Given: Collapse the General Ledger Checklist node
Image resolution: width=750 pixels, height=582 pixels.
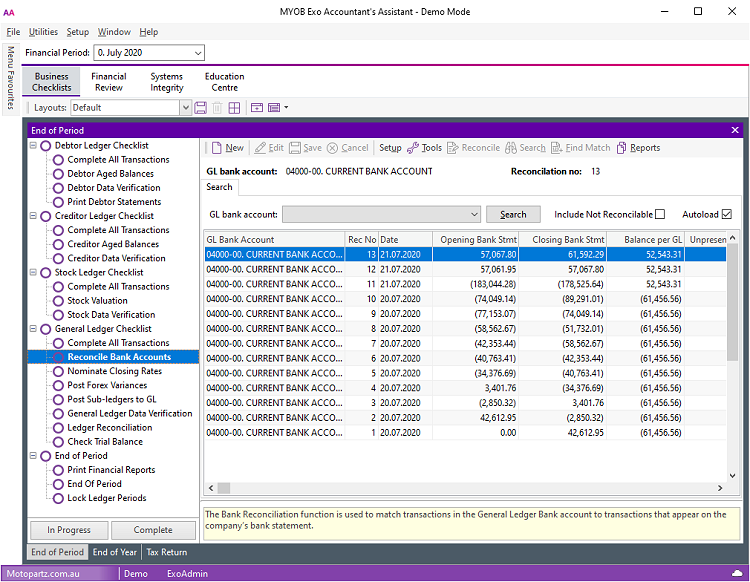Looking at the screenshot, I should 33,329.
